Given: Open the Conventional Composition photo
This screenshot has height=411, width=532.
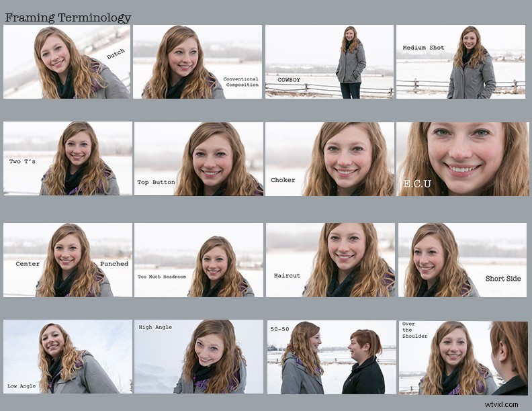Looking at the screenshot, I should click(197, 62).
